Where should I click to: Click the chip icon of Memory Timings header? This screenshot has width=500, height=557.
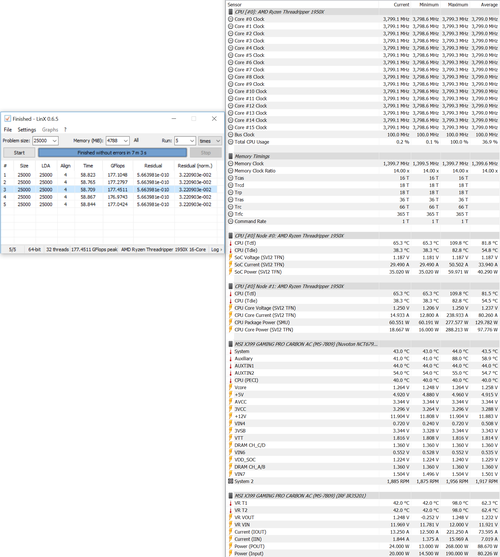pos(230,156)
